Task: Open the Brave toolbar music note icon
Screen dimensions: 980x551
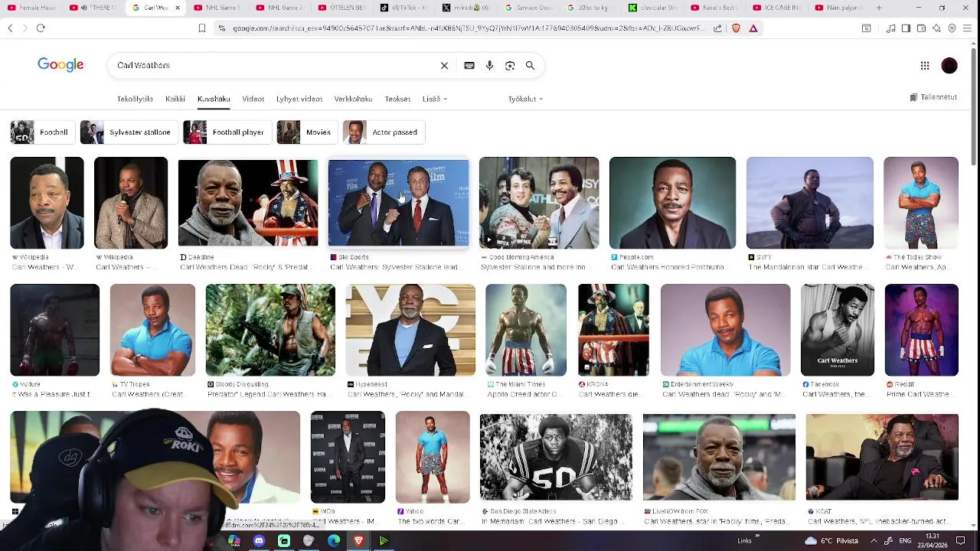Action: coord(891,28)
